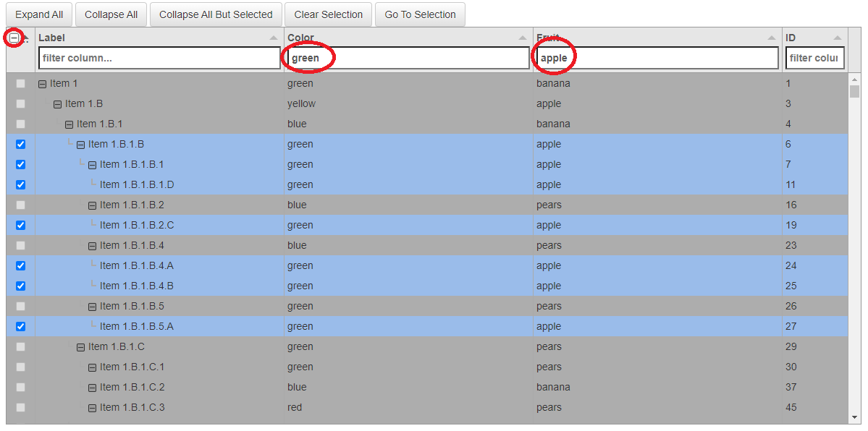Collapse the Item 1.B.1.B.2 node
Image resolution: width=868 pixels, height=431 pixels.
tap(92, 205)
